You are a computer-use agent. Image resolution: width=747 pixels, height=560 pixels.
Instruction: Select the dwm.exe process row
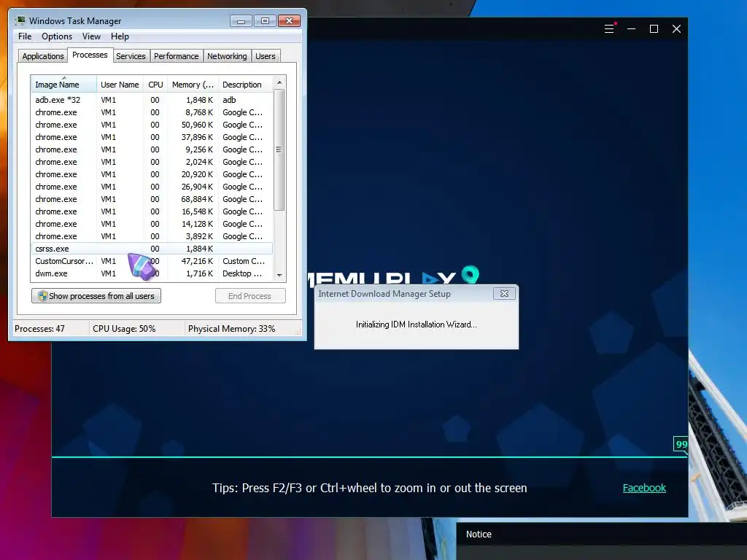(152, 273)
